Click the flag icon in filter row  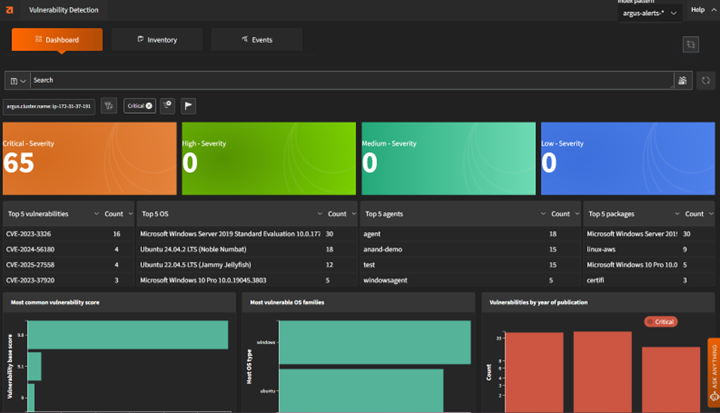point(188,105)
